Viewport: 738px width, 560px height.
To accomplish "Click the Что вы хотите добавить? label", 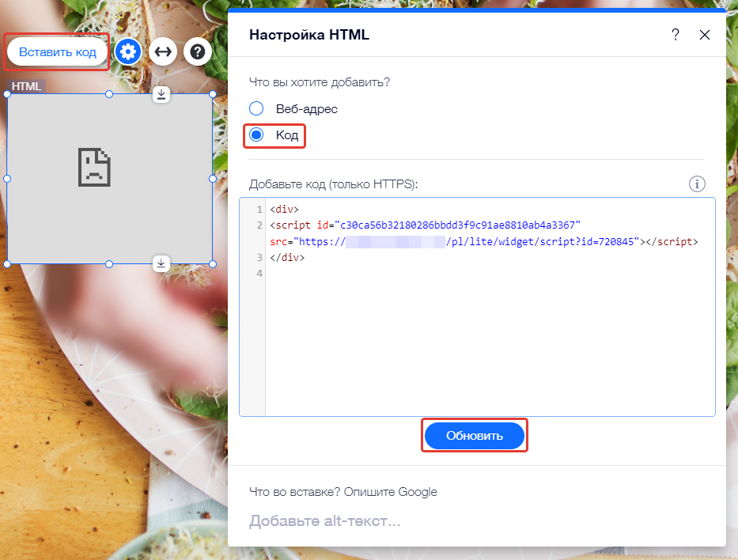I will 320,82.
